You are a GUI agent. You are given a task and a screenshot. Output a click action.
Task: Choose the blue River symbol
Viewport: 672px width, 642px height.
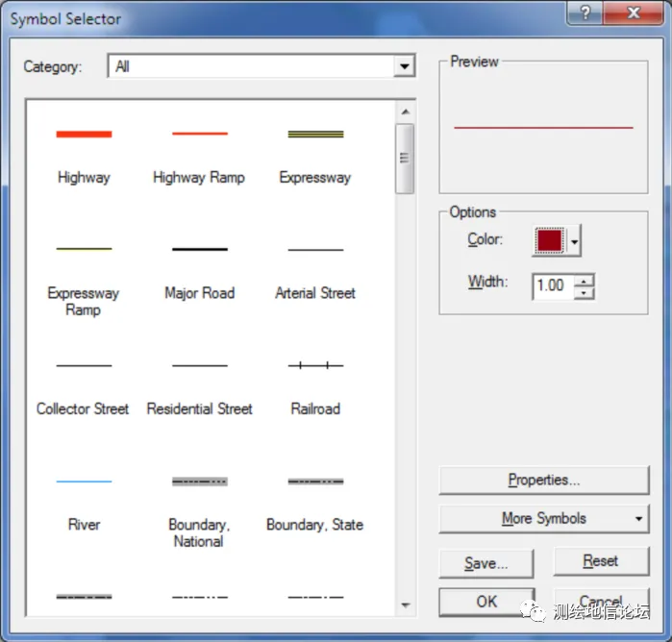[x=84, y=481]
